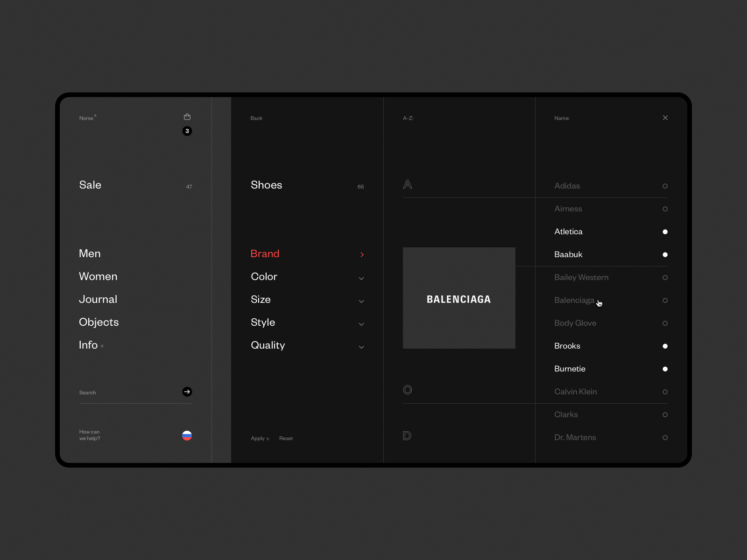747x560 pixels.
Task: Open the shopping bag icon
Action: tap(187, 117)
